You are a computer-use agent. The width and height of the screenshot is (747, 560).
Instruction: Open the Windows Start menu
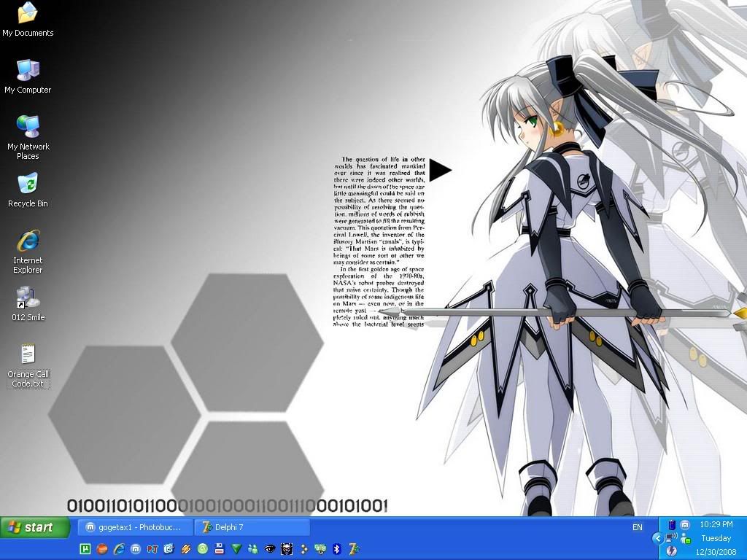click(35, 527)
